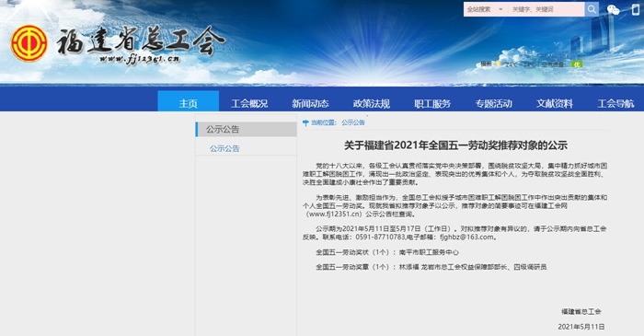Click the www.fj12351.cn text in article
The width and height of the screenshot is (644, 336).
pos(334,214)
